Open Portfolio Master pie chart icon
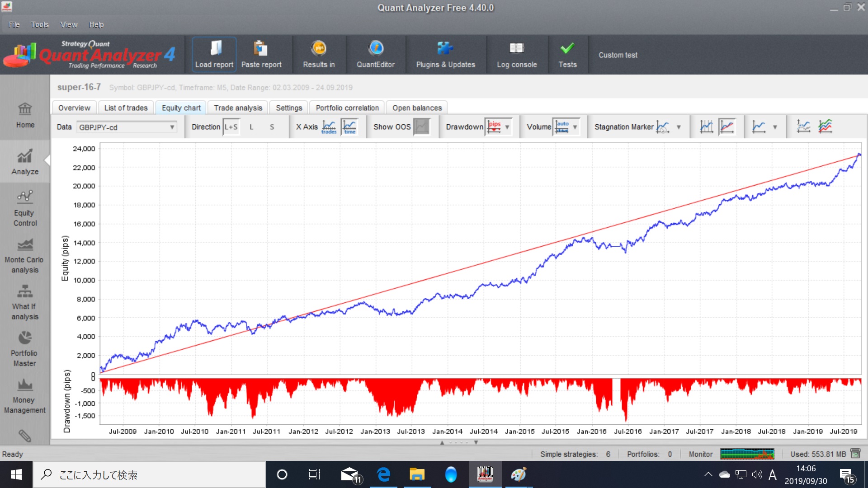This screenshot has width=868, height=488. tap(24, 338)
